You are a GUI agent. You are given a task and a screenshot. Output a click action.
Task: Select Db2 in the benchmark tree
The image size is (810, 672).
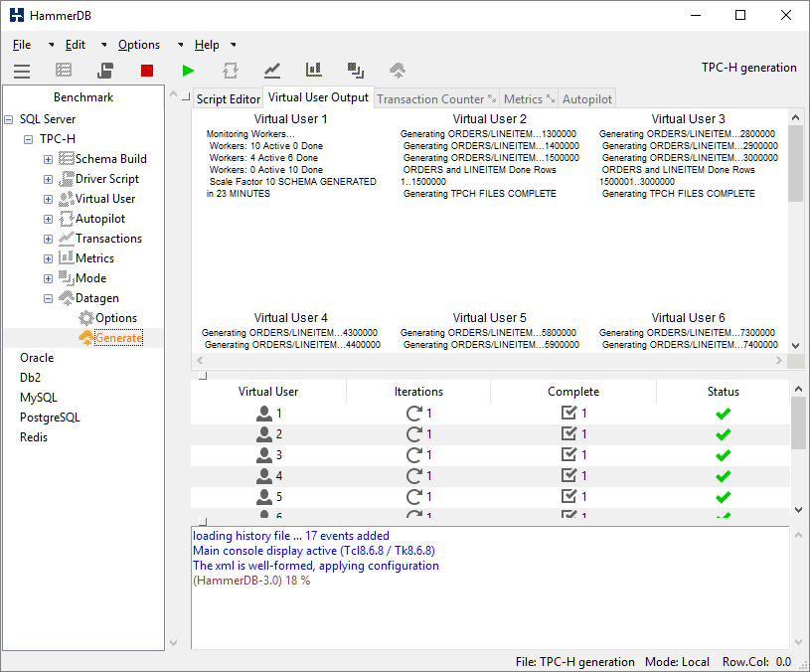(30, 378)
